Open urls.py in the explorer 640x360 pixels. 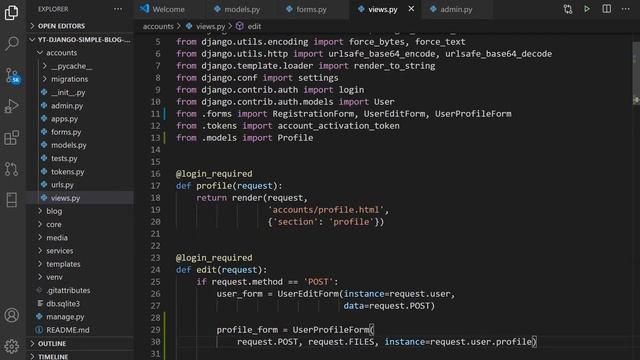point(80,184)
